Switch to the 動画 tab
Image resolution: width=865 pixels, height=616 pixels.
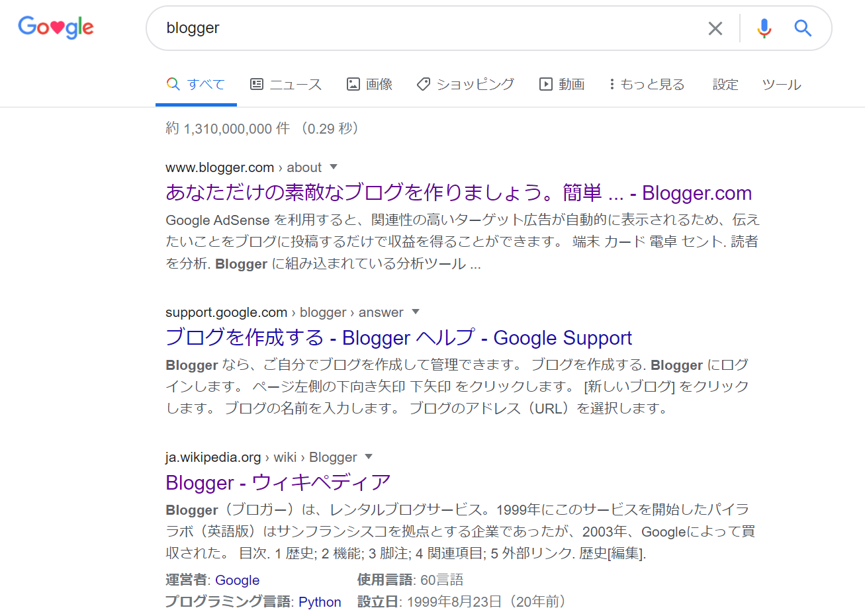point(562,85)
